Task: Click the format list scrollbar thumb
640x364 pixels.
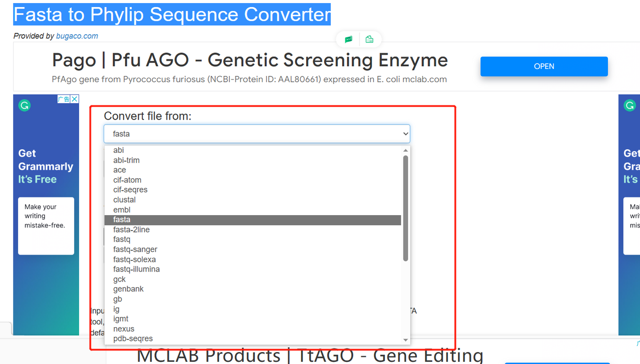Action: [x=405, y=208]
